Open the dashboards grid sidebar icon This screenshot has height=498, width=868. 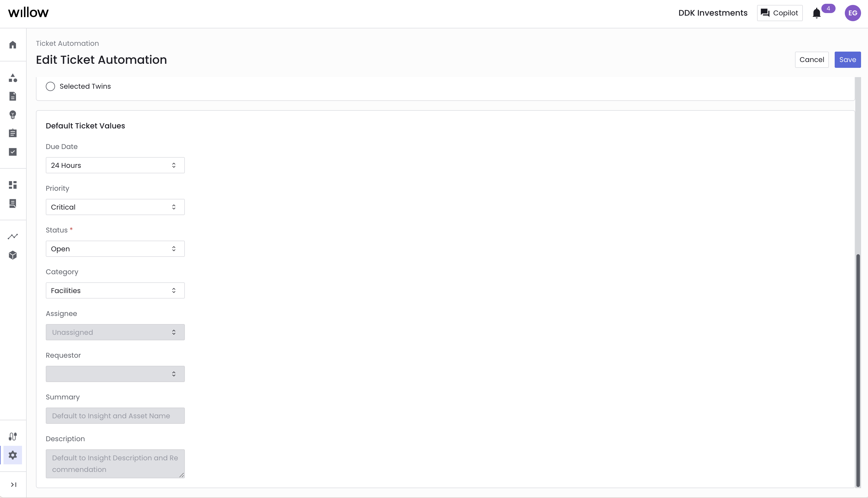coord(13,185)
